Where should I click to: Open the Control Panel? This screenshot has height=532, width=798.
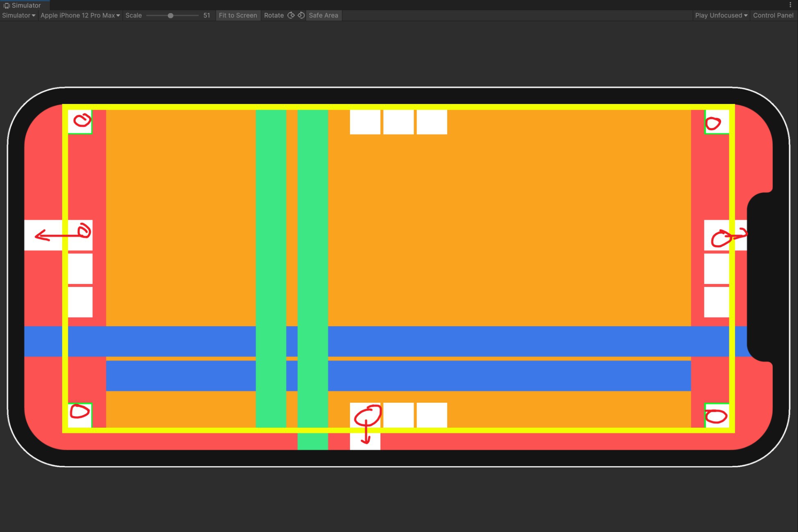click(x=773, y=15)
